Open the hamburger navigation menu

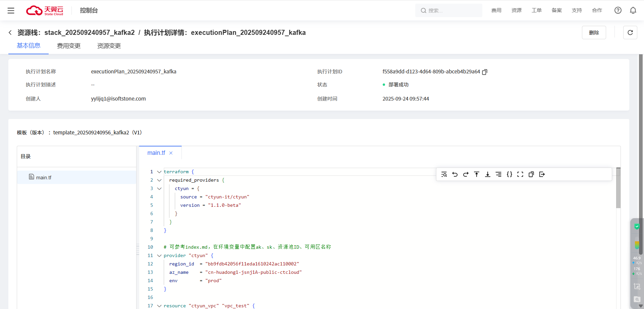11,10
